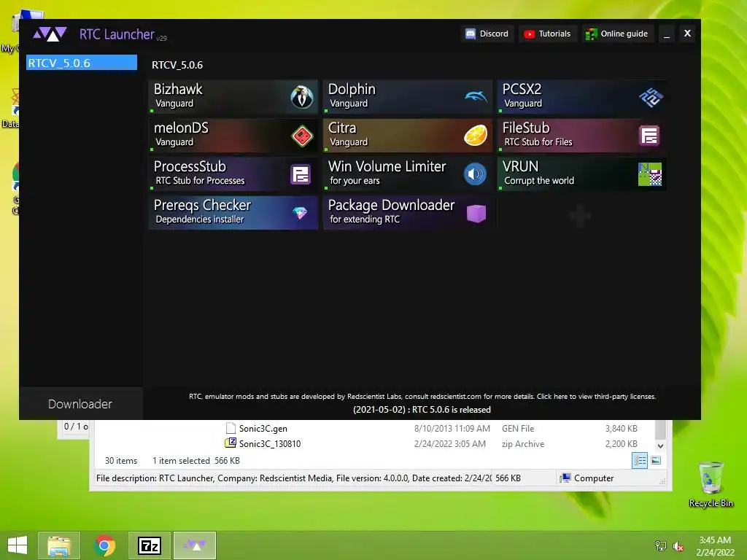Click '30 items' count in Explorer
The height and width of the screenshot is (560, 747).
point(121,461)
